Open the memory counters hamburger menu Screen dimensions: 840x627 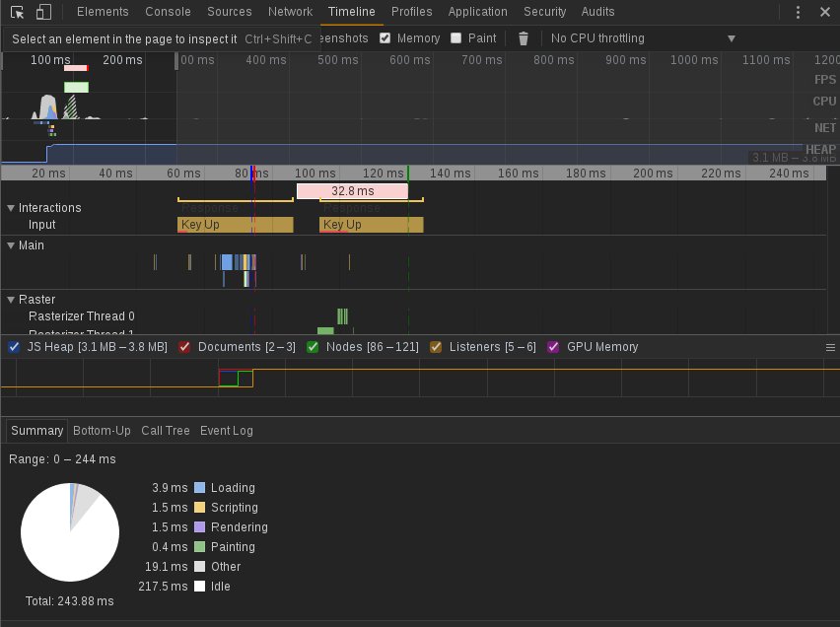coord(830,348)
